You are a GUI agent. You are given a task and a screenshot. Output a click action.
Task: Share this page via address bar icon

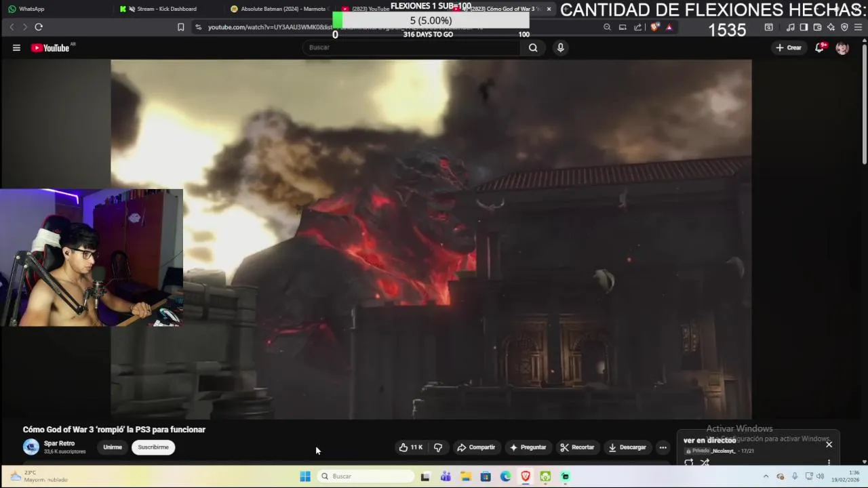[638, 27]
